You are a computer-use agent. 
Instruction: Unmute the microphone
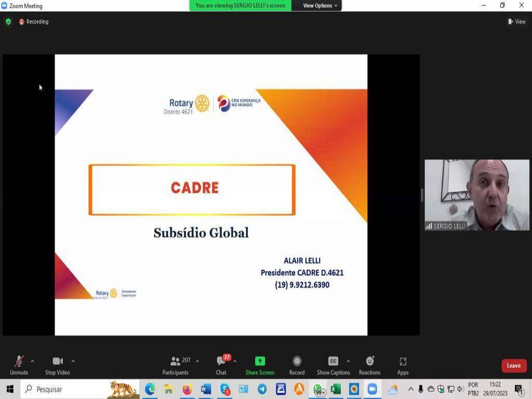(19, 365)
